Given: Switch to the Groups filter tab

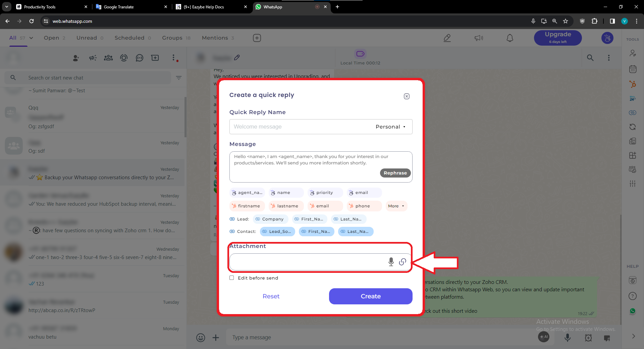Looking at the screenshot, I should click(176, 38).
